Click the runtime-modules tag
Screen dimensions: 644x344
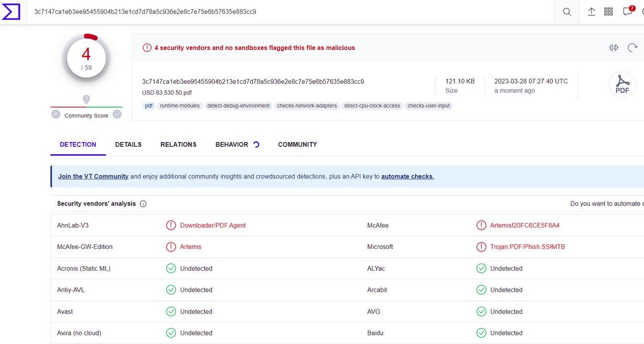coord(180,106)
